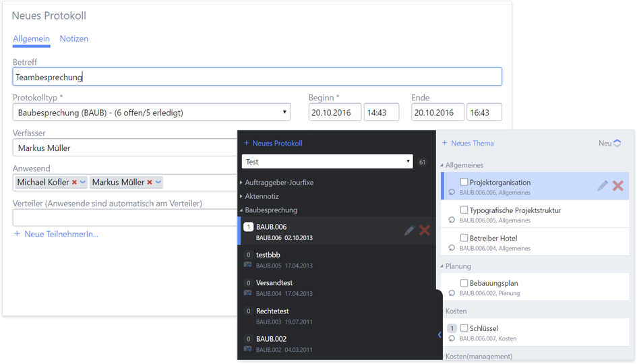637x364 pixels.
Task: Delete protocol BAUB.006 with red X
Action: click(425, 231)
